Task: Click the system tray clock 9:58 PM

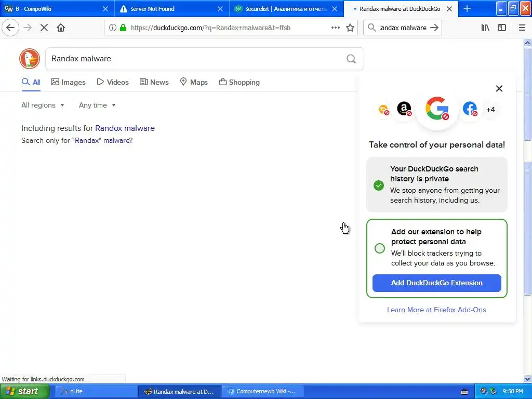Action: [x=513, y=392]
